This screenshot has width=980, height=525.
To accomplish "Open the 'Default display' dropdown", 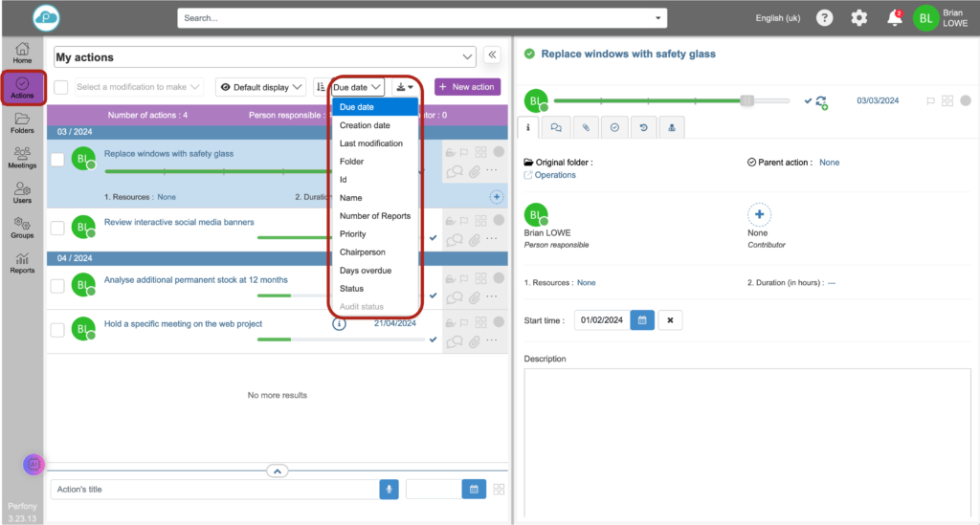I will (260, 87).
